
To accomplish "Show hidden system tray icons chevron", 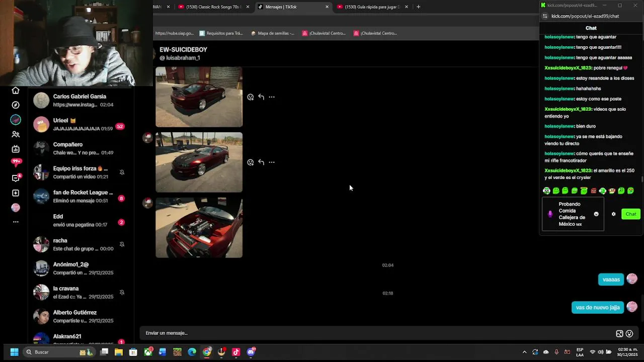I will click(524, 352).
